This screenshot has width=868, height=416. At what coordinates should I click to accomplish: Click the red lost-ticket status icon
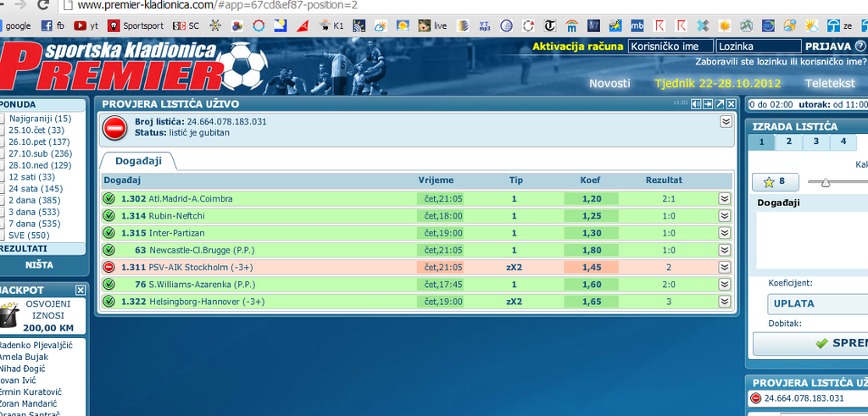point(114,128)
